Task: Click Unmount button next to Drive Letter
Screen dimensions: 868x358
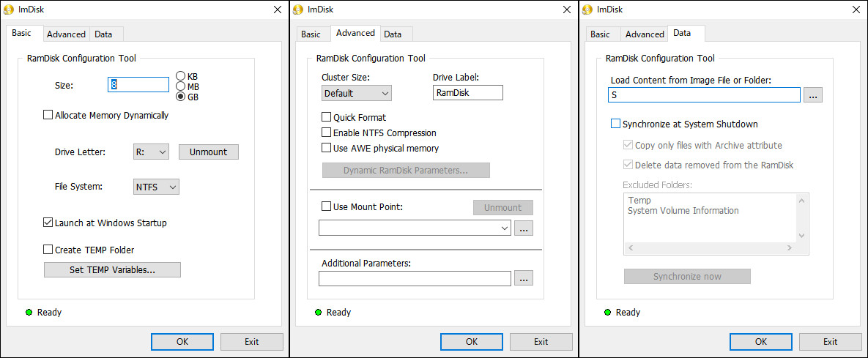Action: (x=209, y=152)
